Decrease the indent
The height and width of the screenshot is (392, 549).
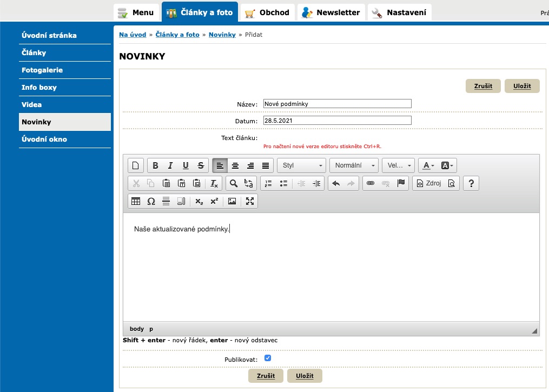pos(301,183)
